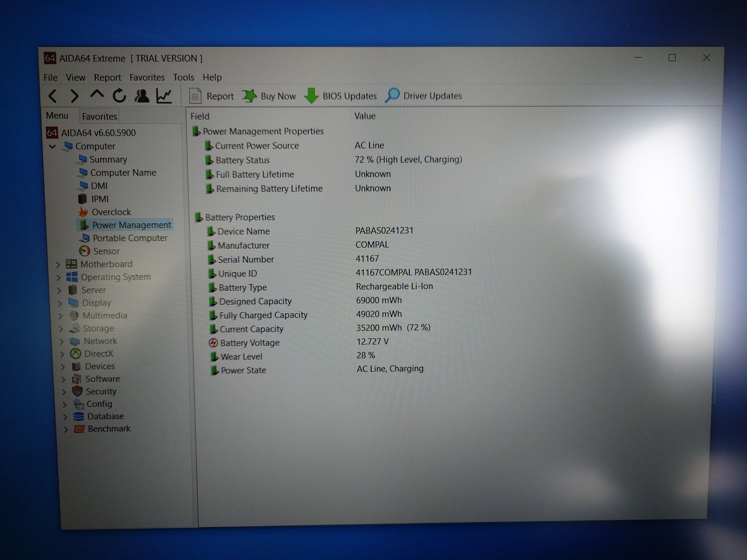Click the Database tree icon
747x560 pixels.
click(x=78, y=416)
